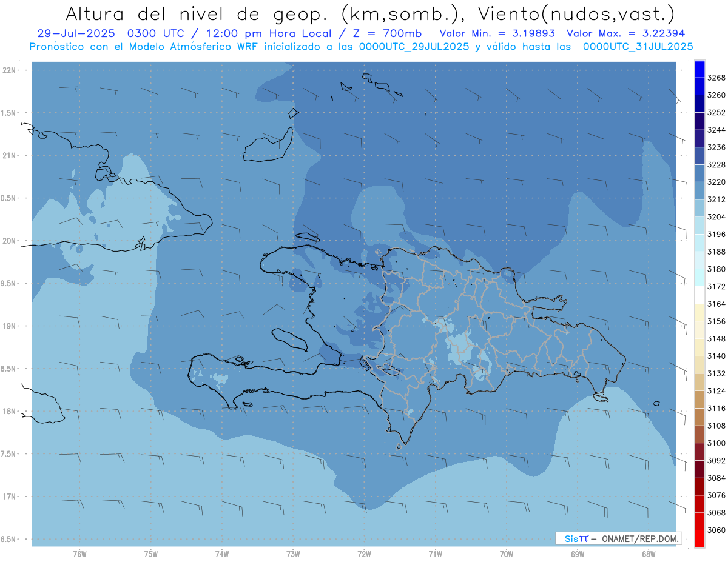
Task: Click the 74W longitude axis label
Action: point(222,554)
